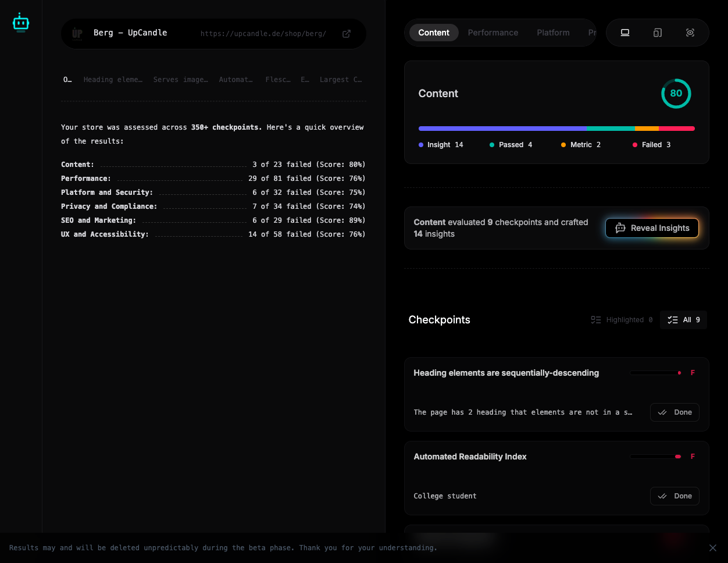Screen dimensions: 728x563
Task: Click the Content category progress bar
Action: pos(556,129)
